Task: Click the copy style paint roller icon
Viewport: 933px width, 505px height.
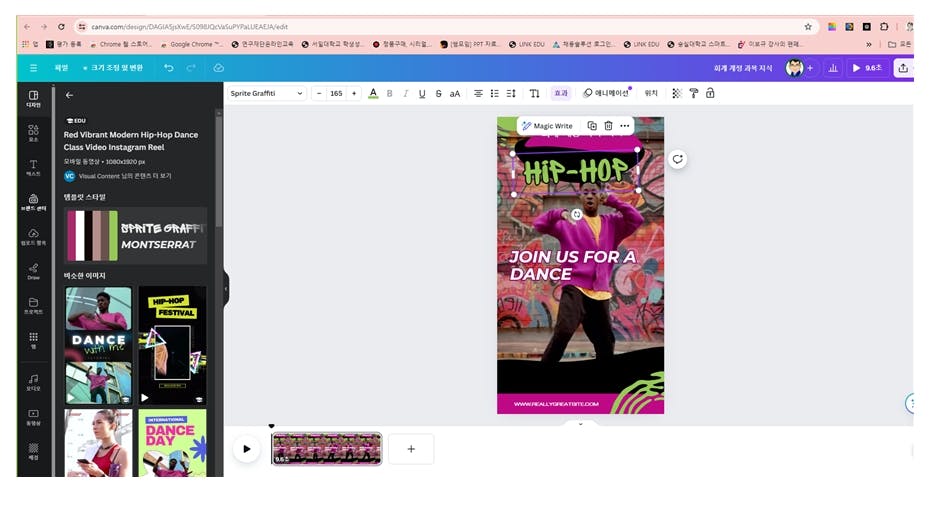Action: point(694,93)
